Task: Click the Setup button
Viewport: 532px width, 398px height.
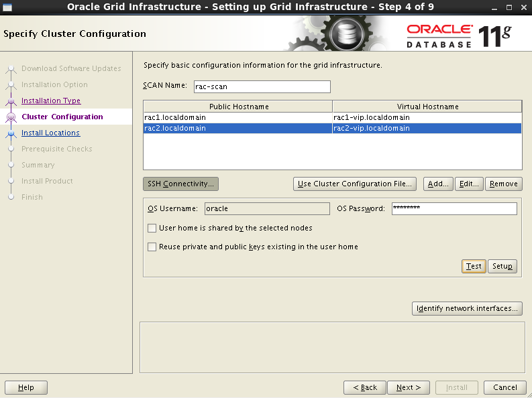Action: coord(502,266)
